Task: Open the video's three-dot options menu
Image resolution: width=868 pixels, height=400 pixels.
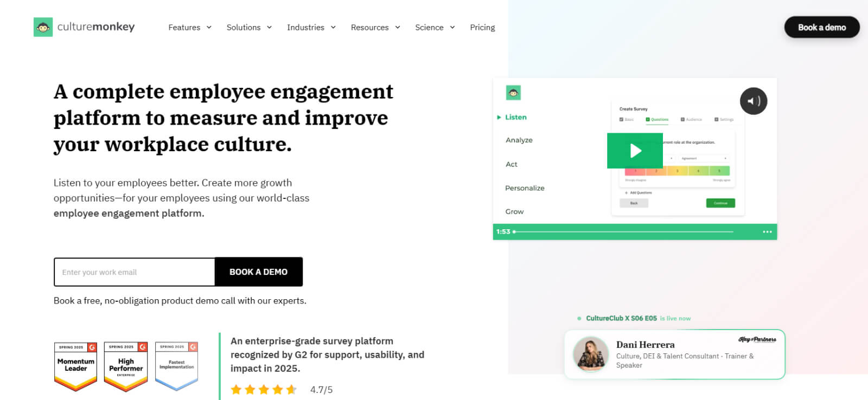Action: pos(767,232)
